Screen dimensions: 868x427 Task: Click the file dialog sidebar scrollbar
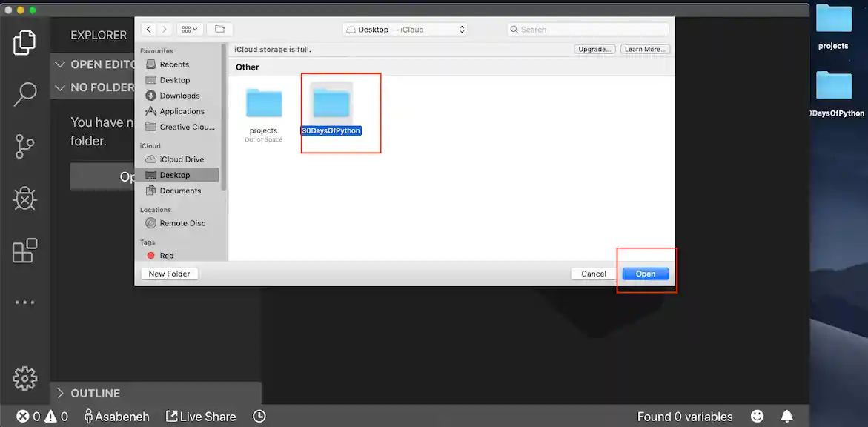click(224, 117)
